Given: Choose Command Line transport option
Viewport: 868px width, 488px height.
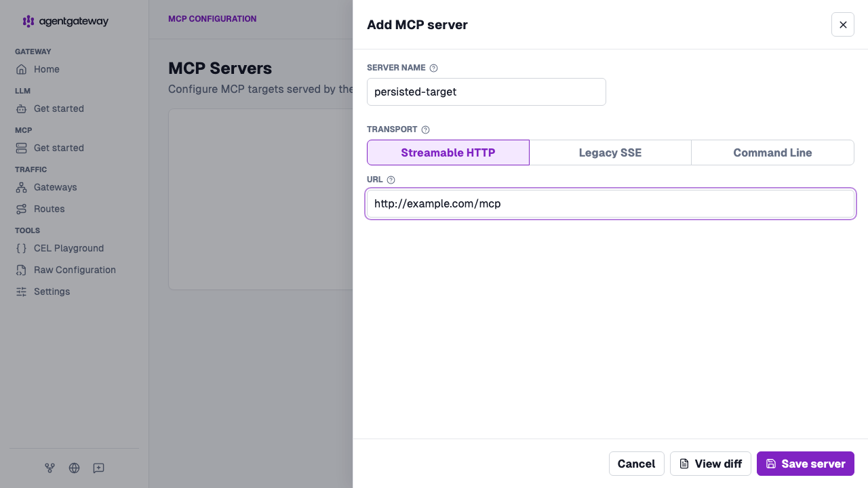Looking at the screenshot, I should click(772, 152).
